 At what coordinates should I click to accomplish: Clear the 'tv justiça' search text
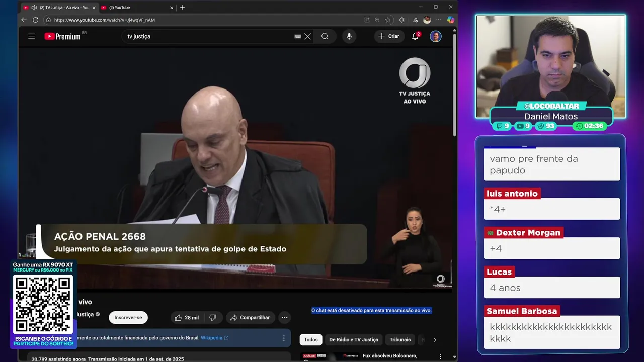pos(307,36)
